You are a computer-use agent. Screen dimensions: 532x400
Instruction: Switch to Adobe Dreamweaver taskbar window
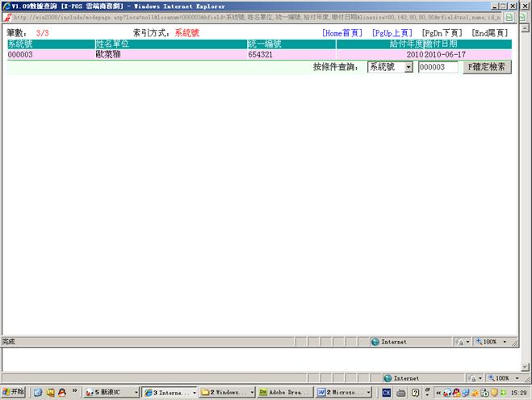[284, 392]
